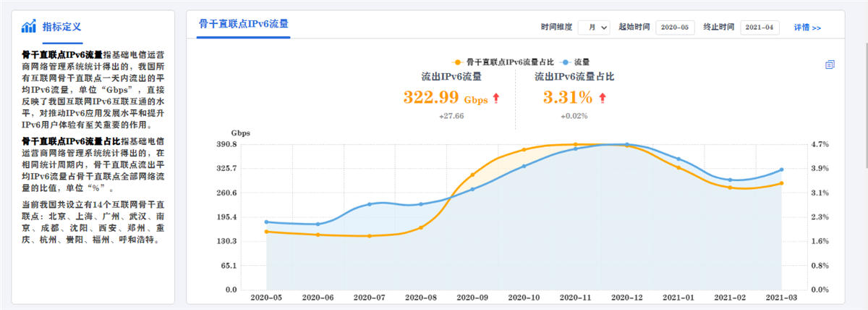Click the data view icon above chart
This screenshot has width=868, height=310.
pos(830,64)
